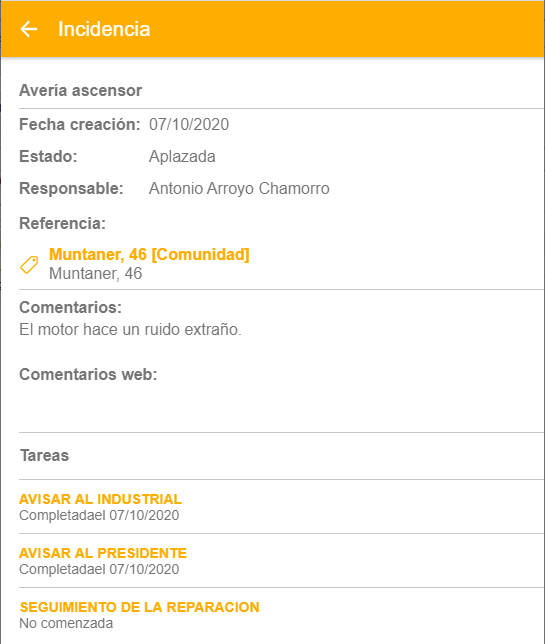The image size is (545, 644).
Task: Click completion date under AVISAR AL INDUSTRIAL
Action: [99, 515]
